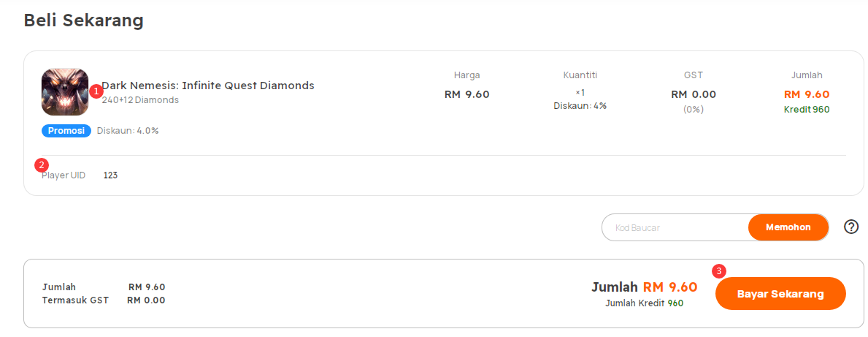
Task: Click the Kuantiti ×1 quantity value
Action: click(x=580, y=92)
